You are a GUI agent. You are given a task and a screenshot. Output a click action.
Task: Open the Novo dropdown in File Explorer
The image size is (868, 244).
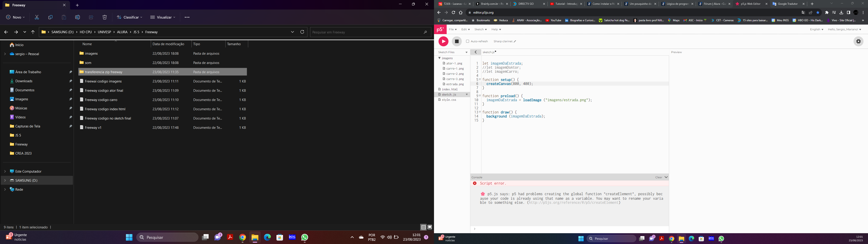point(16,17)
